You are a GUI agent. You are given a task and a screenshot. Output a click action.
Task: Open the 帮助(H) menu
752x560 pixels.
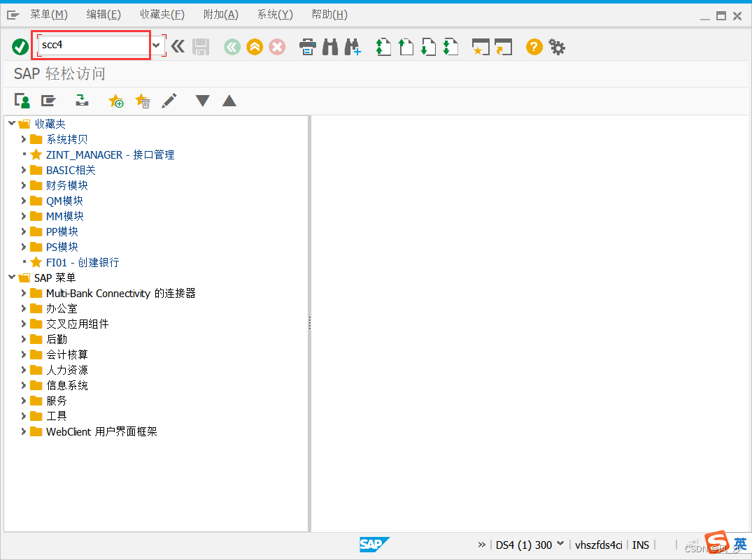pos(329,15)
